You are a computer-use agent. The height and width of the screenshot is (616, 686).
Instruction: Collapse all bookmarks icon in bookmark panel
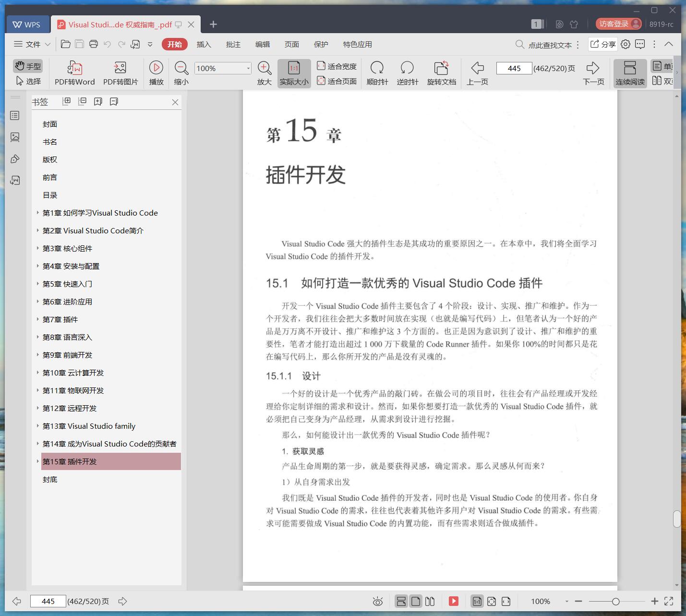tap(83, 101)
